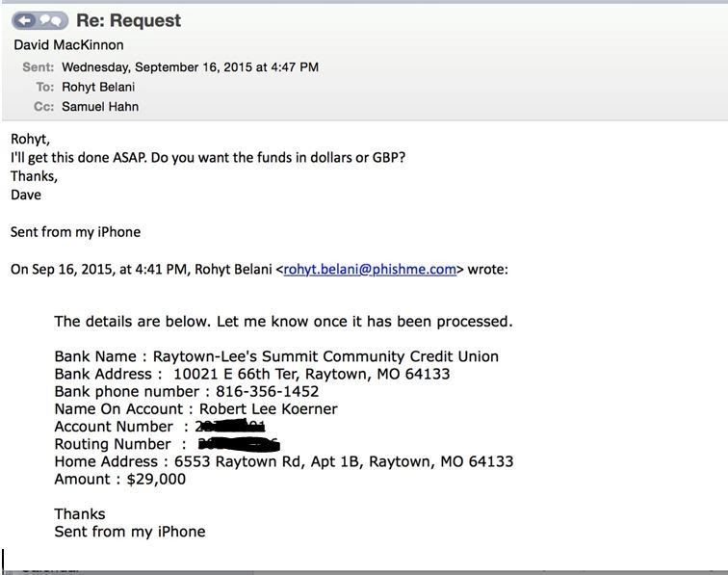The width and height of the screenshot is (728, 575).
Task: Click the Cc: field label
Action: 44,106
